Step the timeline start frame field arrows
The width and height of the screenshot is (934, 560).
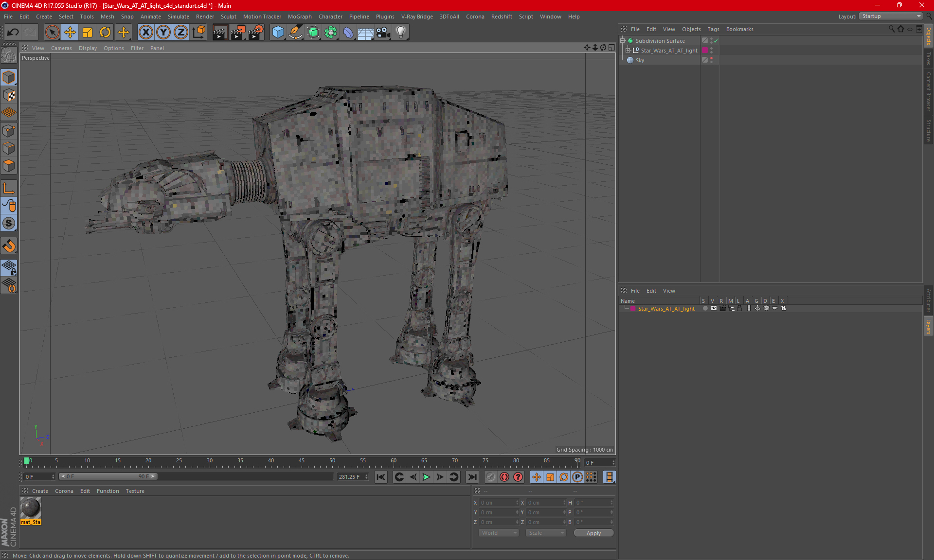53,477
